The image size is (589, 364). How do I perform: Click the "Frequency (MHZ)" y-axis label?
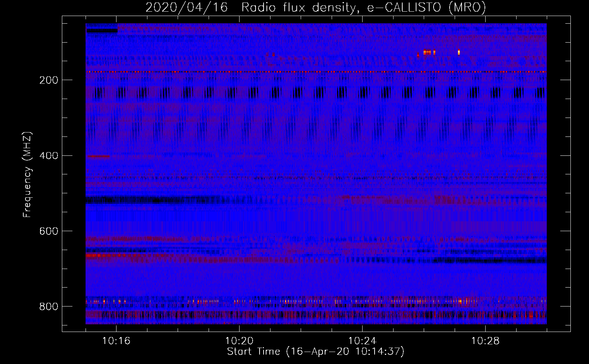(27, 175)
